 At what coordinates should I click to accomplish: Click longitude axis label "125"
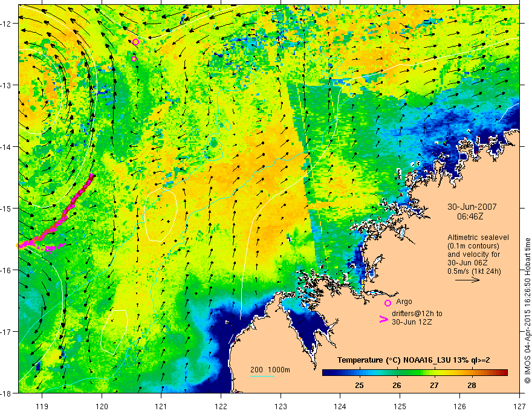400,406
